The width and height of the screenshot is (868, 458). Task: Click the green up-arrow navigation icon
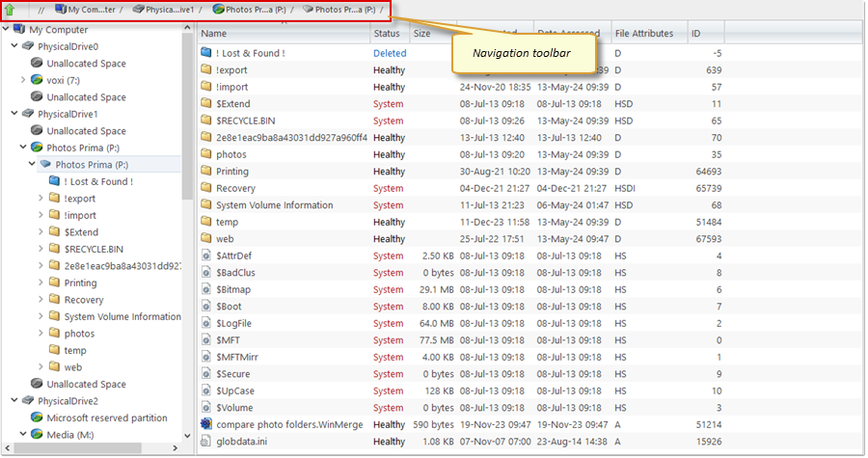(12, 9)
